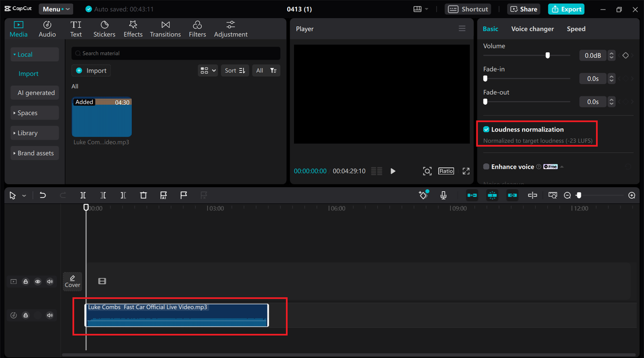
Task: Click the Cover edit button
Action: click(x=72, y=281)
